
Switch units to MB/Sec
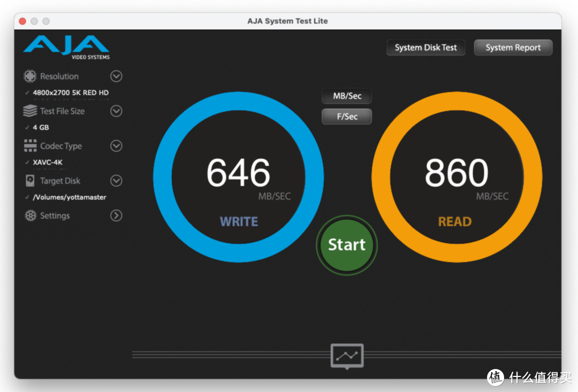[347, 96]
